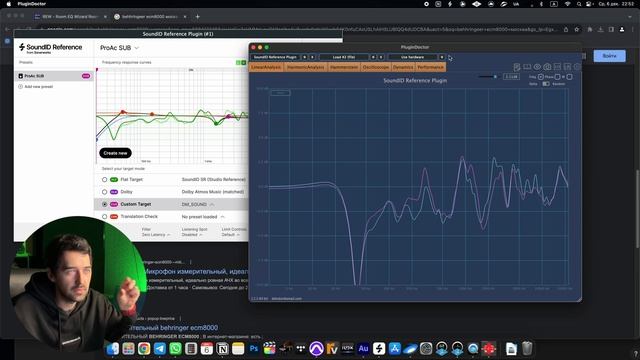Open Finder from the dock
The height and width of the screenshot is (360, 640).
113,349
